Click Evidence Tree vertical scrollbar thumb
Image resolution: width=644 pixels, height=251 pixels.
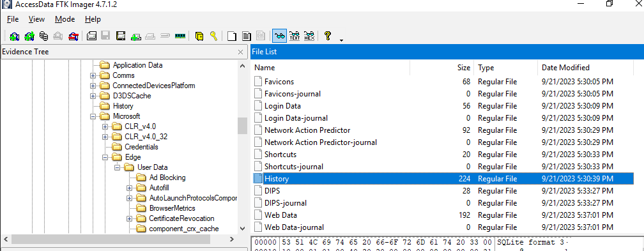242,126
